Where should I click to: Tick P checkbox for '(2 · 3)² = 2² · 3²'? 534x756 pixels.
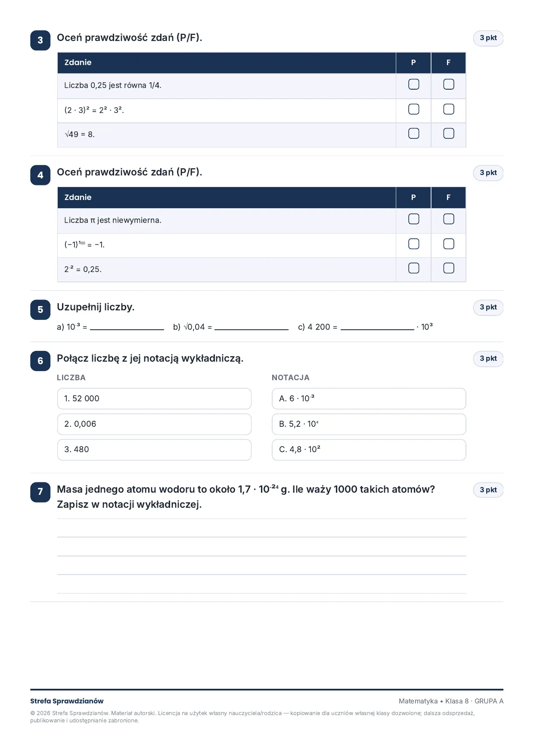click(413, 109)
